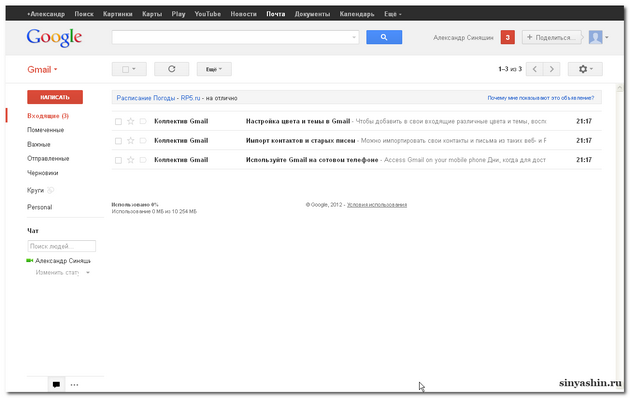The height and width of the screenshot is (398, 630).
Task: Open the search options arrow in the search box
Action: (354, 37)
